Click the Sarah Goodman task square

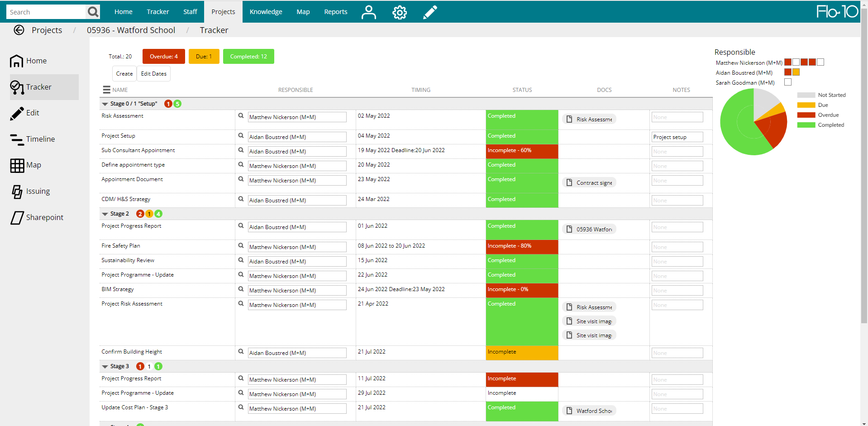coord(788,82)
